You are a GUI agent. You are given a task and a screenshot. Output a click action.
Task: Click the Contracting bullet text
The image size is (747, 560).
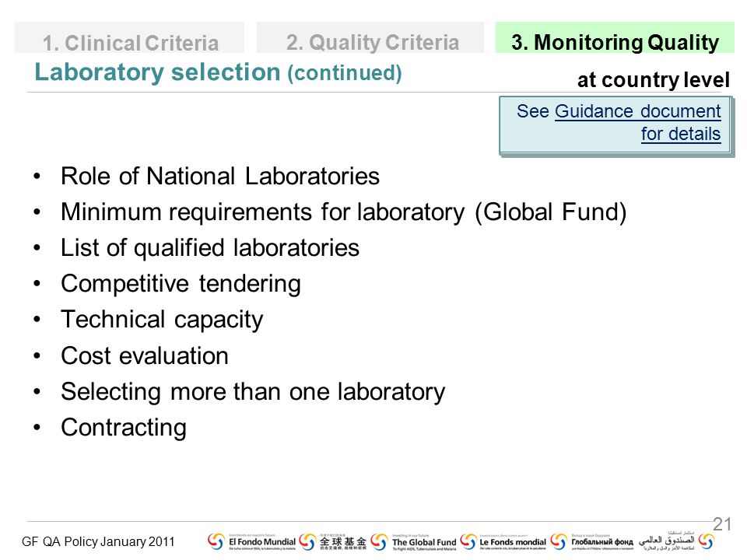click(x=124, y=428)
